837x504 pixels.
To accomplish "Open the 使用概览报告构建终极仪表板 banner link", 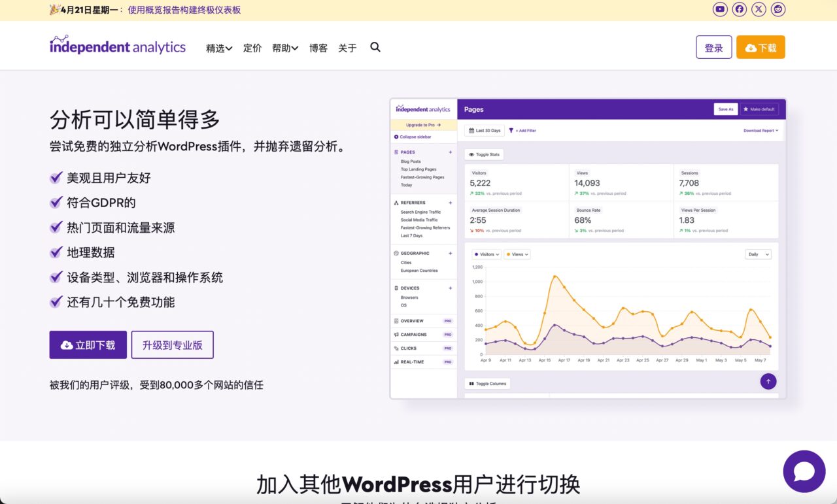I will (184, 10).
